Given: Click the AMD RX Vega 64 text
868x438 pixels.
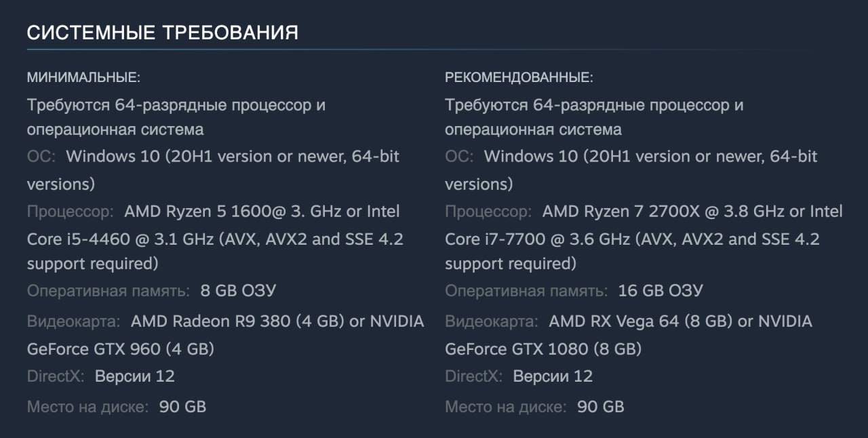Looking at the screenshot, I should [613, 321].
